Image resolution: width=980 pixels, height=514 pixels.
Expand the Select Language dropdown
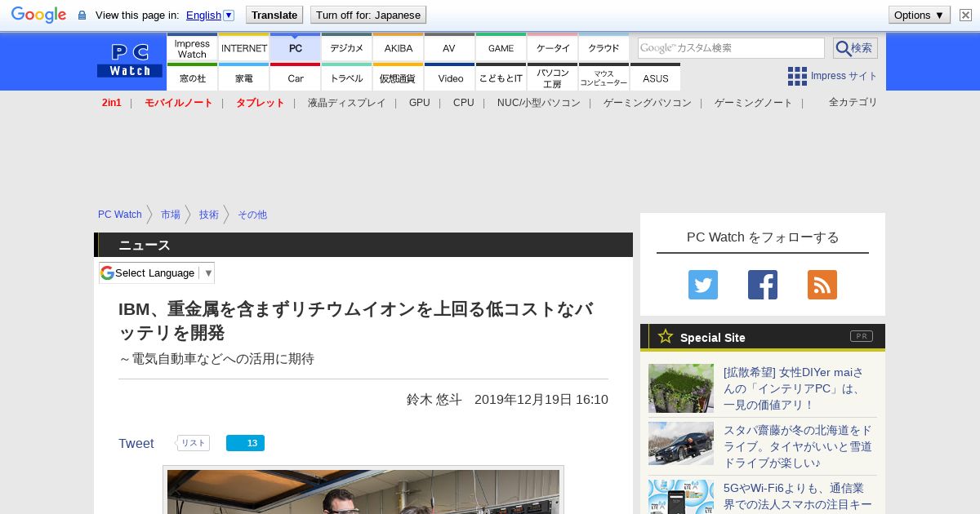[x=157, y=273]
